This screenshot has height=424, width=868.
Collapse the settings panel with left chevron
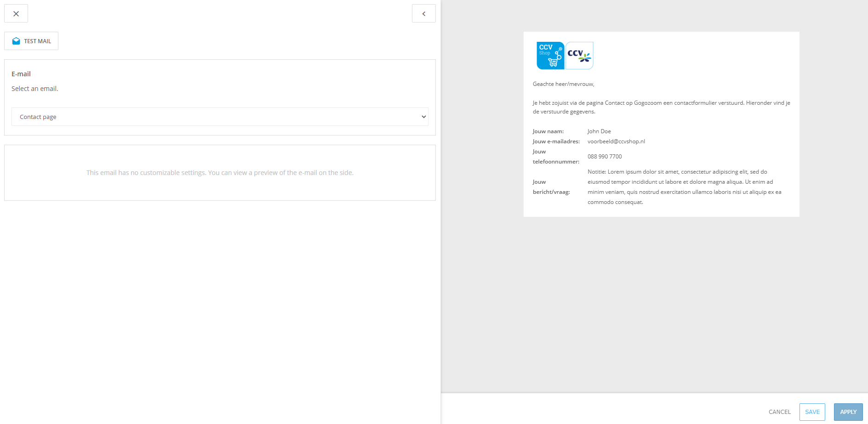[x=423, y=14]
